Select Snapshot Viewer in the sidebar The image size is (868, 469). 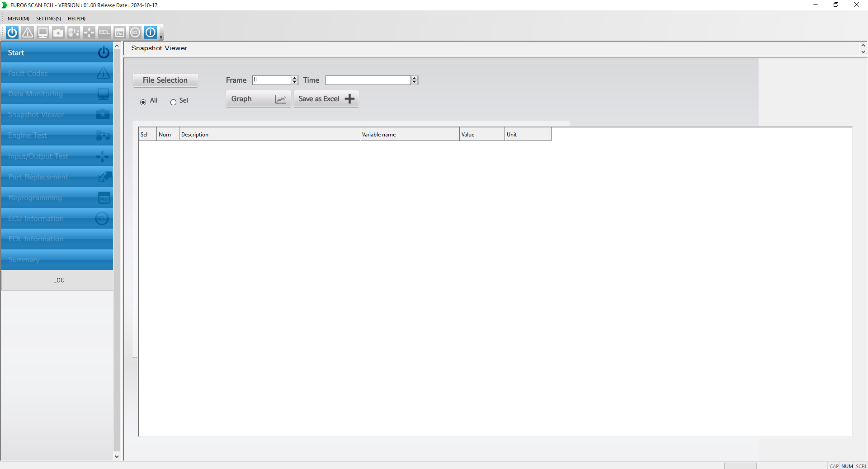57,115
